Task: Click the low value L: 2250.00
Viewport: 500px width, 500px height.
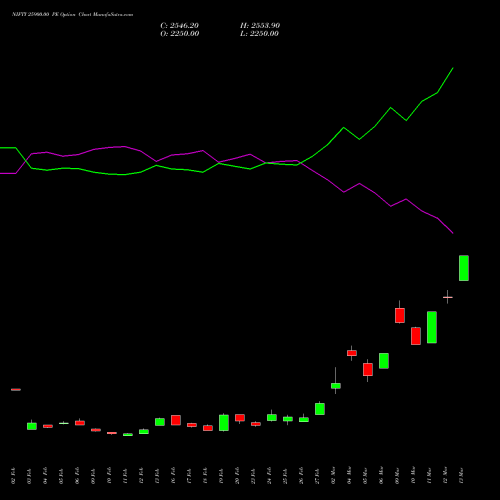Action: [x=259, y=34]
